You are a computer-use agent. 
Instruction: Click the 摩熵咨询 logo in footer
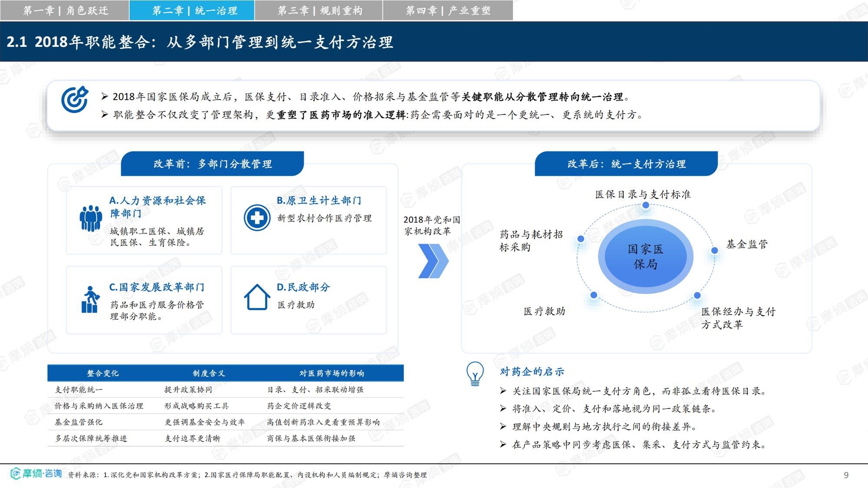pos(36,473)
